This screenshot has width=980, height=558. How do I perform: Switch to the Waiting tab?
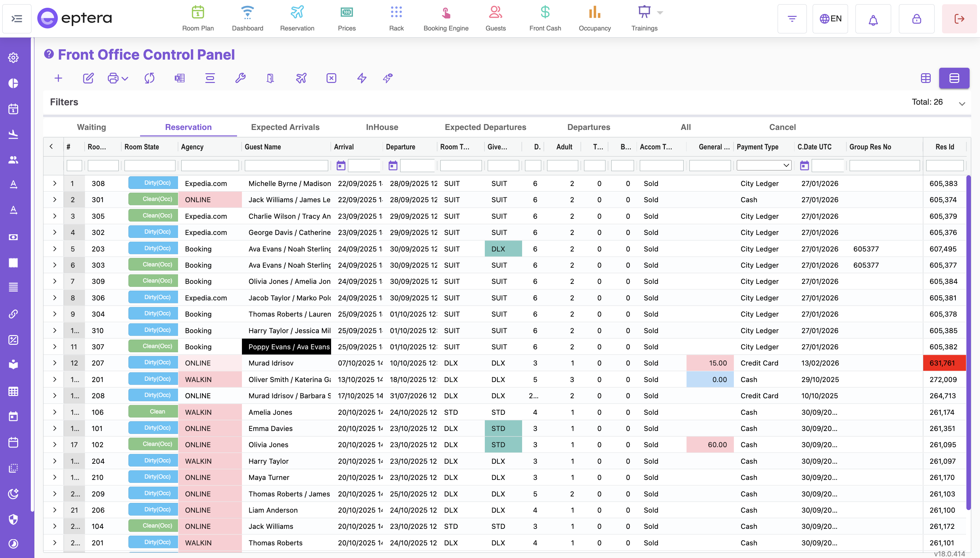click(91, 127)
